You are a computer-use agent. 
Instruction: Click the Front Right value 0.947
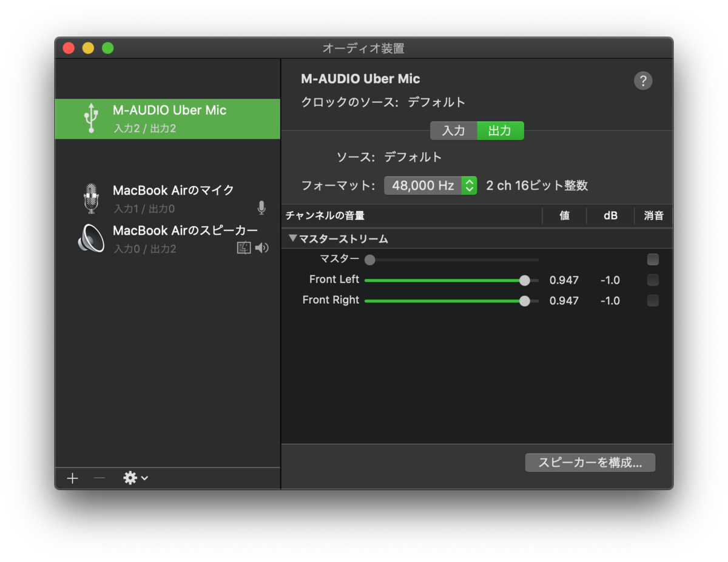point(564,301)
